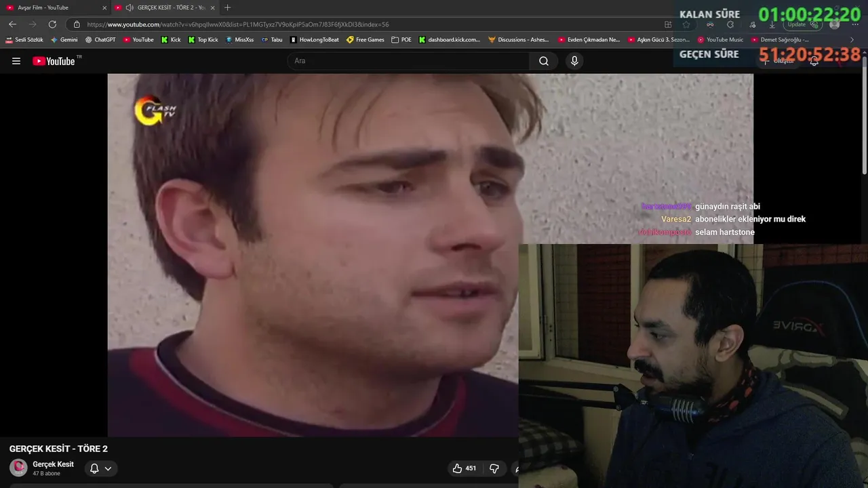Click the browser forward arrow
The height and width of the screenshot is (488, 868).
pyautogui.click(x=33, y=24)
